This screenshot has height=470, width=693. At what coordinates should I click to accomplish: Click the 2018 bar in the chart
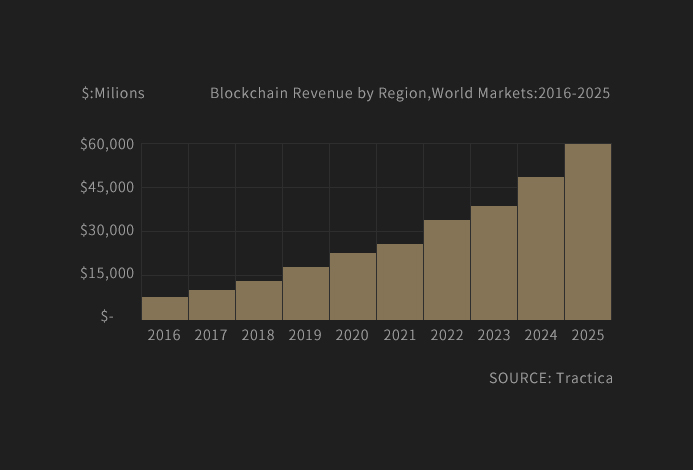click(259, 300)
